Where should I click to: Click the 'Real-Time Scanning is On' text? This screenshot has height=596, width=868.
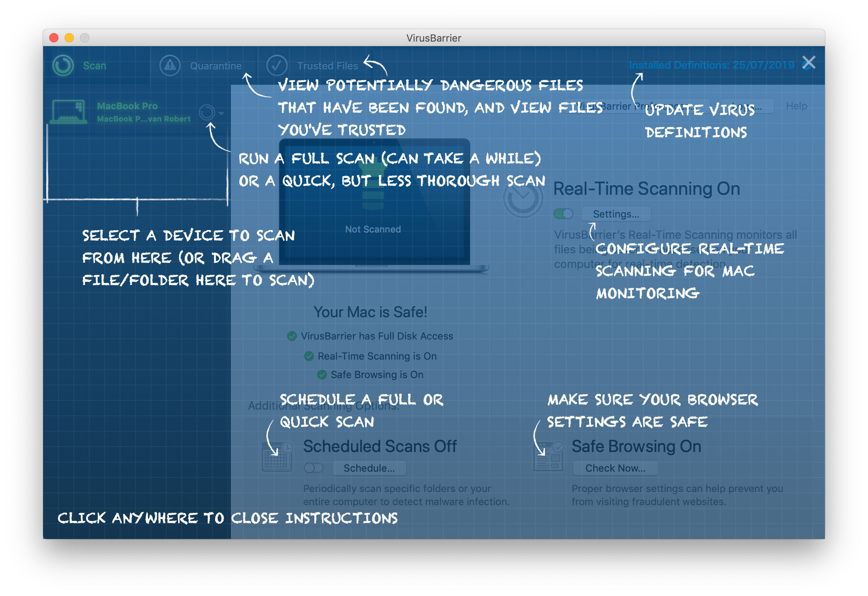tap(377, 356)
